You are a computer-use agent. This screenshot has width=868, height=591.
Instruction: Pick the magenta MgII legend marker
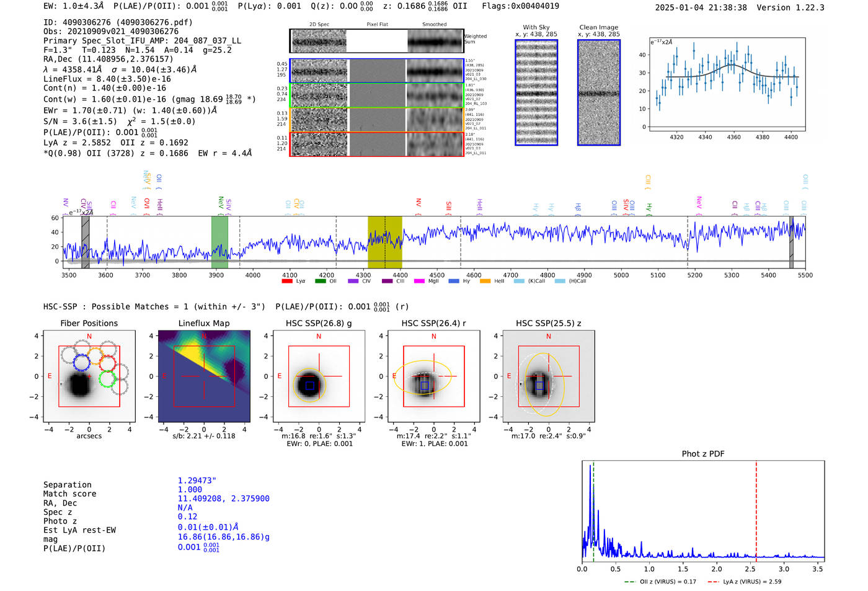point(419,282)
